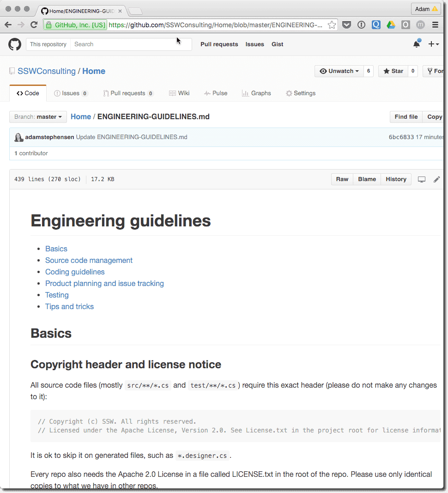
Task: Click the Google Drive extension icon
Action: point(391,25)
